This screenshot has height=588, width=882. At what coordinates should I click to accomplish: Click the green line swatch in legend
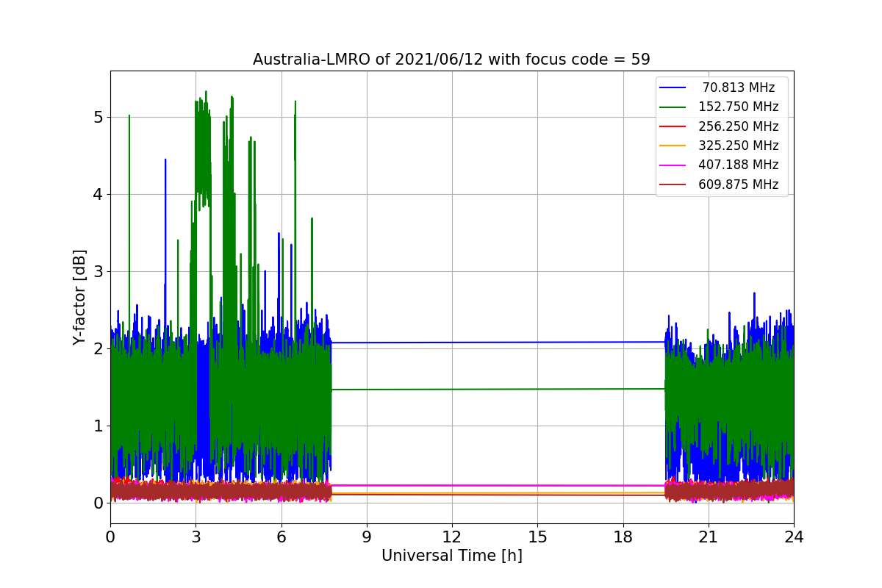coord(673,107)
